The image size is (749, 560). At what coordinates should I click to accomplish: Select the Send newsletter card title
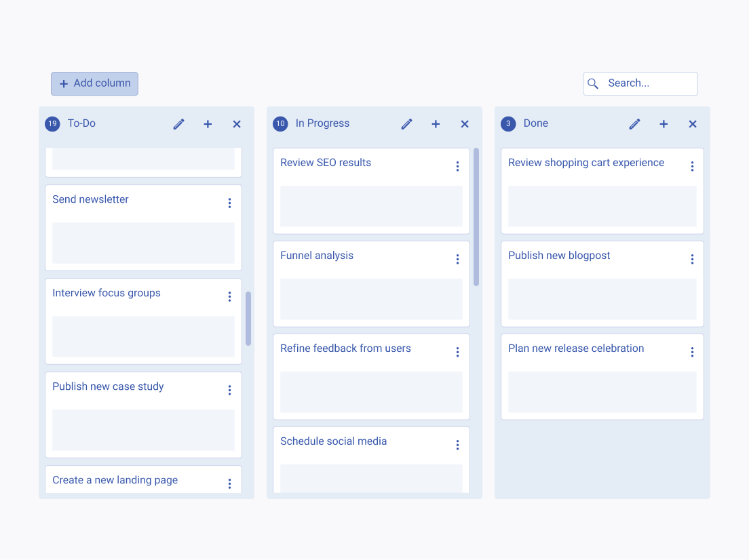pyautogui.click(x=90, y=199)
